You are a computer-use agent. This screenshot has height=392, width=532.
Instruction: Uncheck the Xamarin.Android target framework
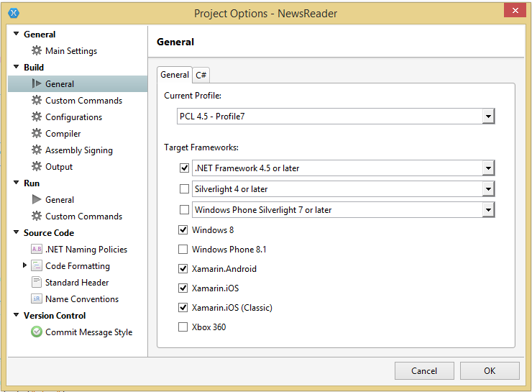[183, 269]
